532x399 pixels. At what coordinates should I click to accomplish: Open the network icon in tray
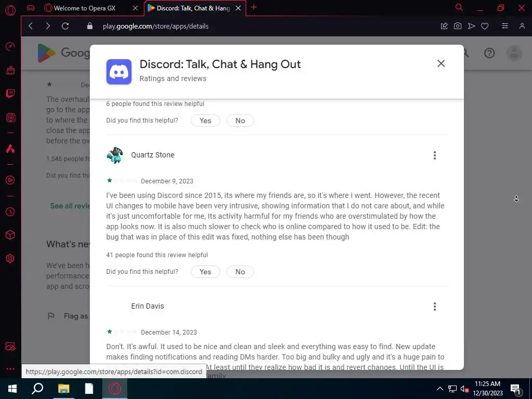(453, 389)
